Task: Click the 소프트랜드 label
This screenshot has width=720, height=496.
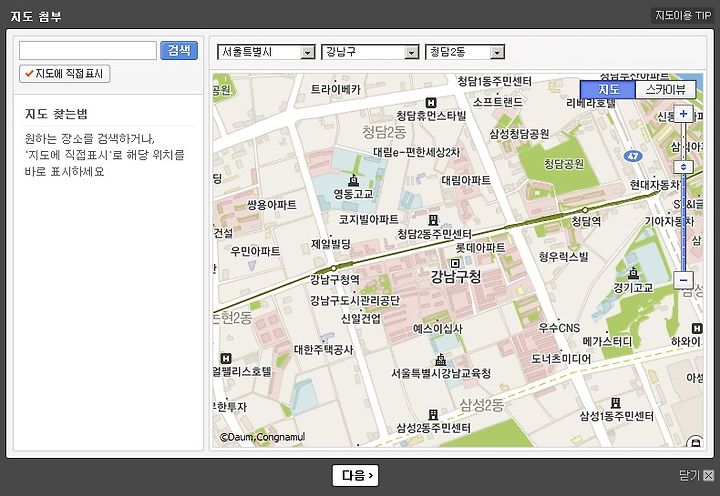Action: click(497, 101)
